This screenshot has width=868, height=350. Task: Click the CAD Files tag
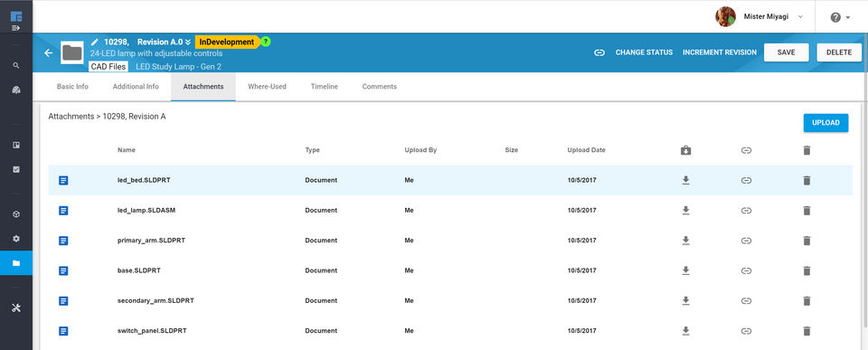tap(108, 66)
